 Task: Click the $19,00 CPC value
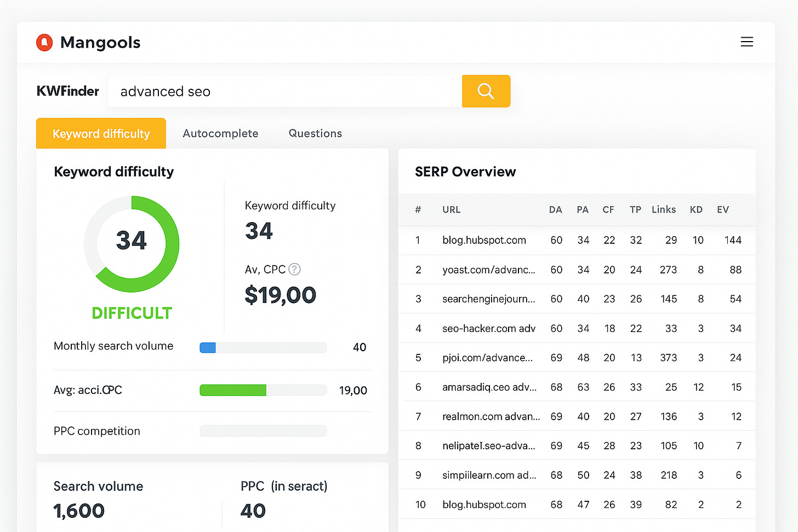(281, 295)
